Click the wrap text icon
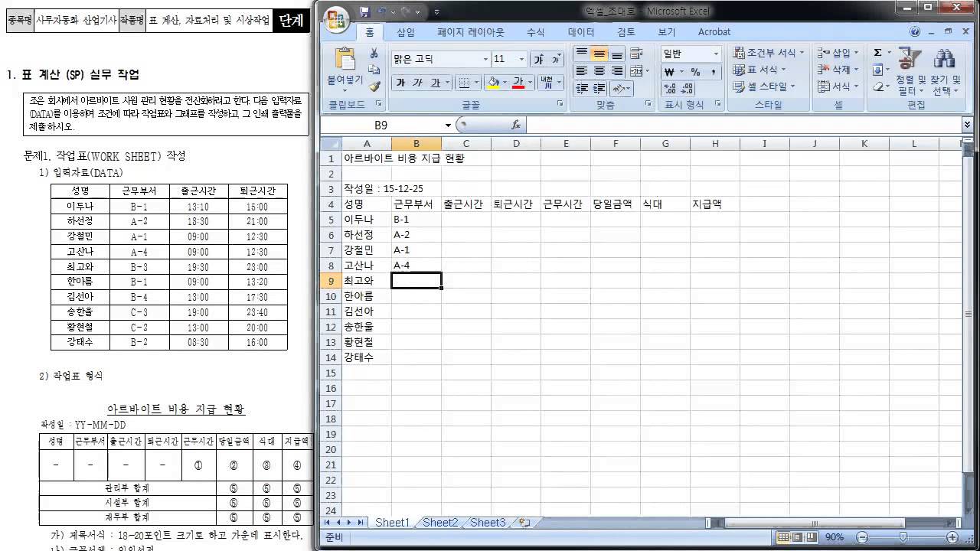980x551 pixels. [x=635, y=54]
